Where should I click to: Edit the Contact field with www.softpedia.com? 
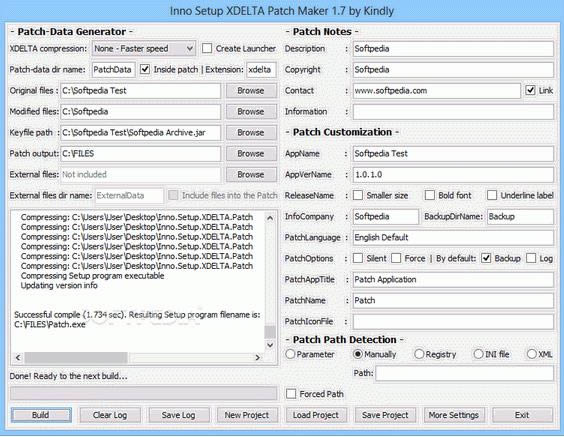pos(437,91)
